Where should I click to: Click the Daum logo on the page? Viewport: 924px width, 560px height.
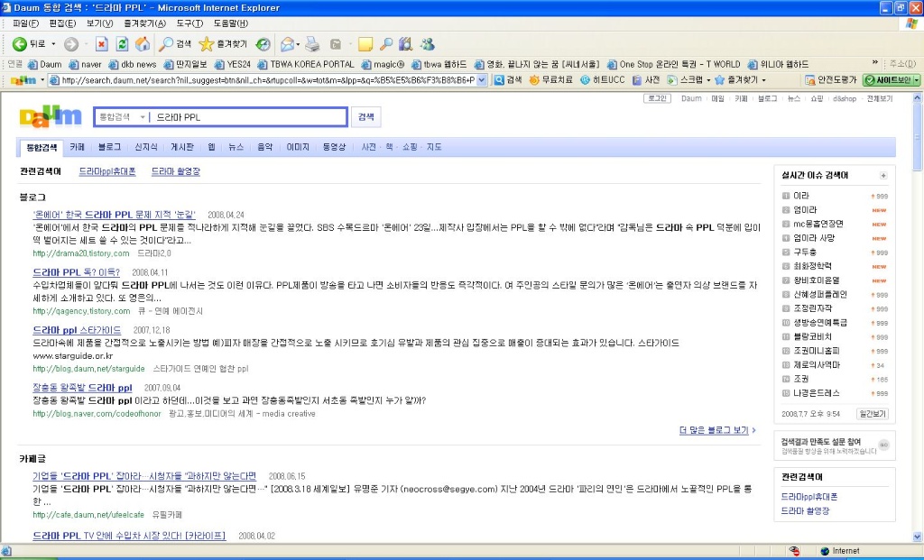pyautogui.click(x=51, y=116)
